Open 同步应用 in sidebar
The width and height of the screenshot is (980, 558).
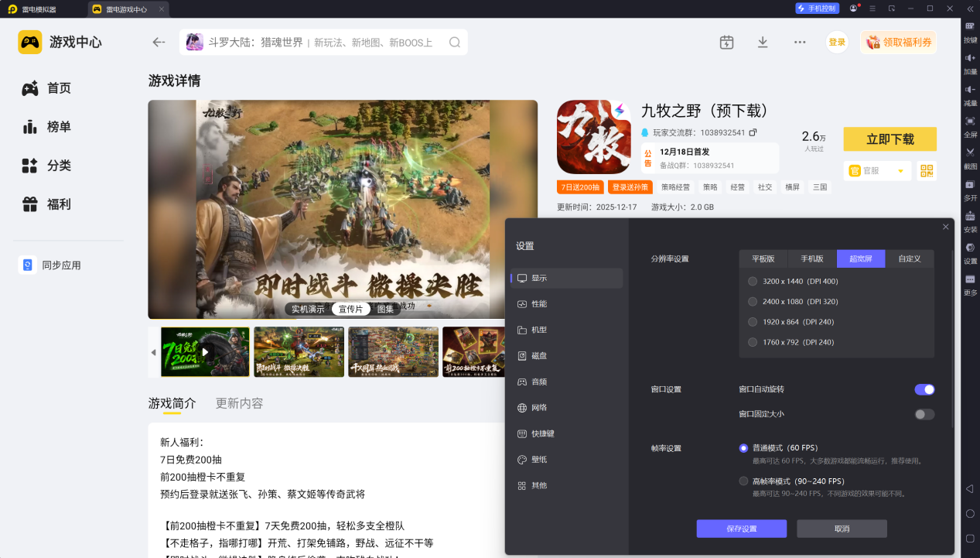tap(50, 265)
